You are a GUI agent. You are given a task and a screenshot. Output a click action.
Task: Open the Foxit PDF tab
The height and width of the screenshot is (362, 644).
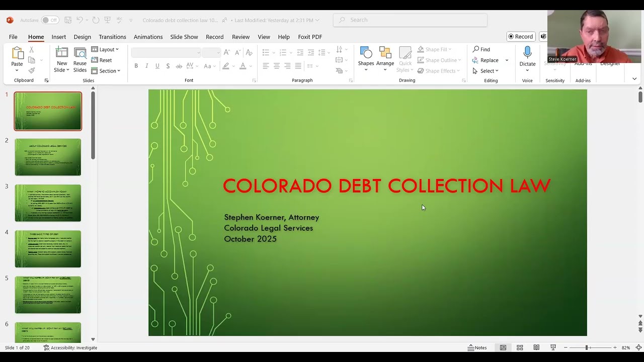pyautogui.click(x=310, y=37)
